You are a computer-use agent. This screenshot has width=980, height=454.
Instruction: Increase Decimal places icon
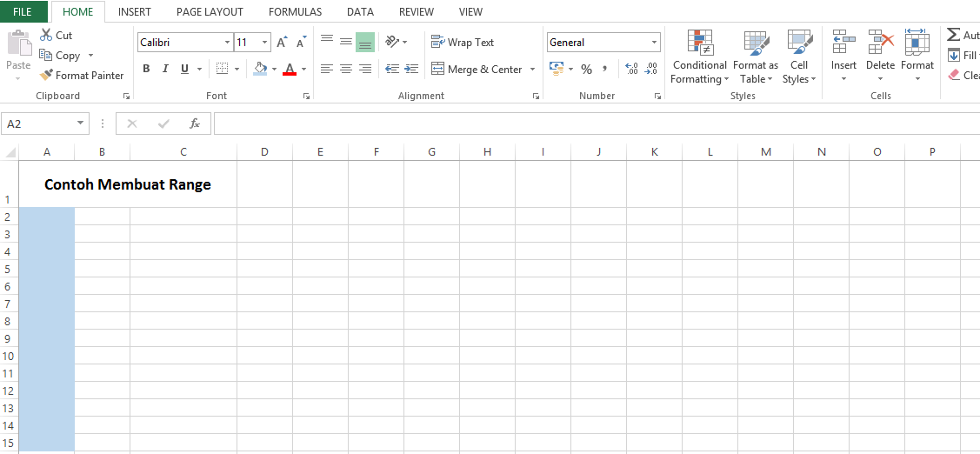click(x=631, y=69)
